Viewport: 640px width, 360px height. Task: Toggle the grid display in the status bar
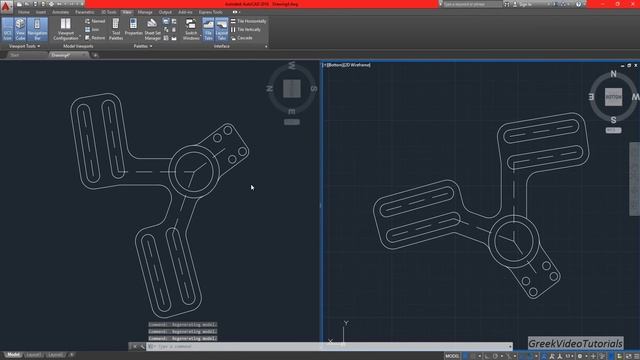coord(466,356)
